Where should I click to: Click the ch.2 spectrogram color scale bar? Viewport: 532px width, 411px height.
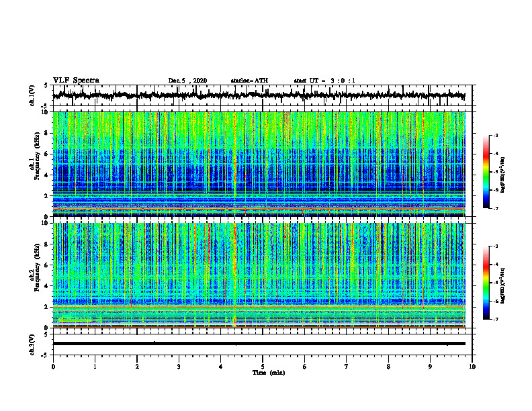point(486,283)
